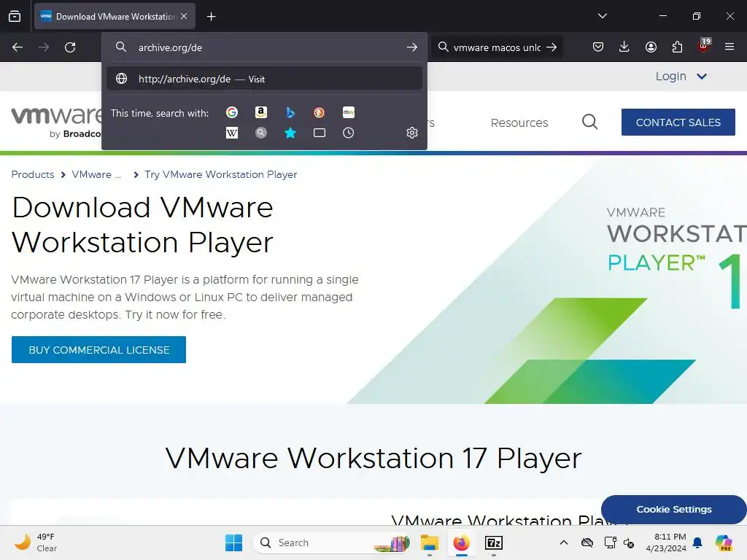Screen dimensions: 747x560
Task: Save page to Pocket
Action: pos(598,47)
